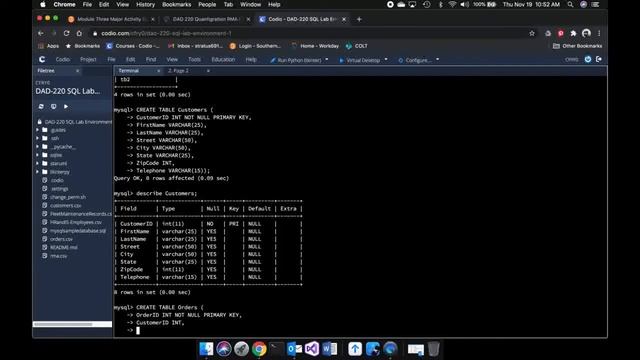
Task: Click the terminal cursor input line
Action: (x=138, y=330)
